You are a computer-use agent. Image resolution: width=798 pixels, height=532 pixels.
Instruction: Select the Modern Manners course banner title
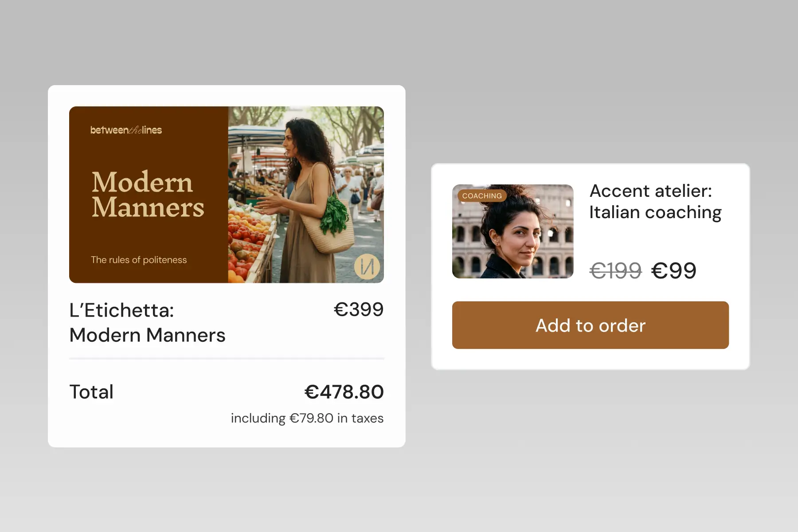click(148, 195)
